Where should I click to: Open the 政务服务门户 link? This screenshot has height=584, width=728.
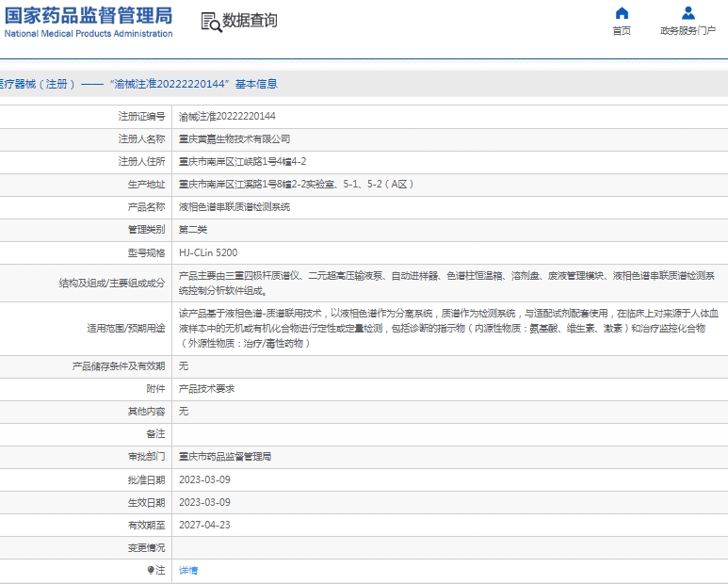pyautogui.click(x=688, y=31)
